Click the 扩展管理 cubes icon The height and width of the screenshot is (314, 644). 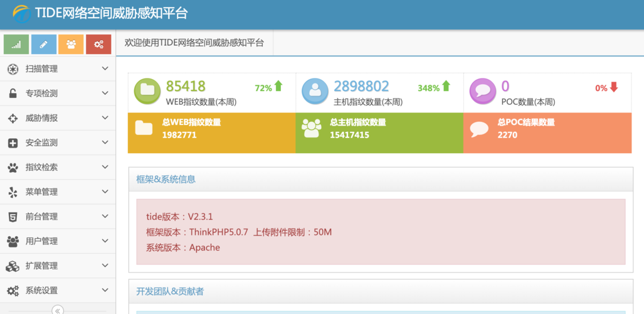pyautogui.click(x=13, y=266)
